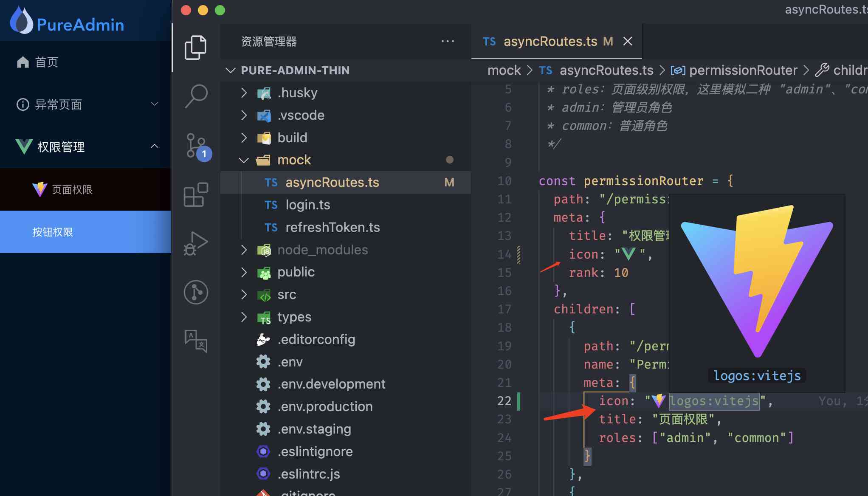The image size is (868, 496).
Task: Expand the build folder
Action: pyautogui.click(x=244, y=138)
